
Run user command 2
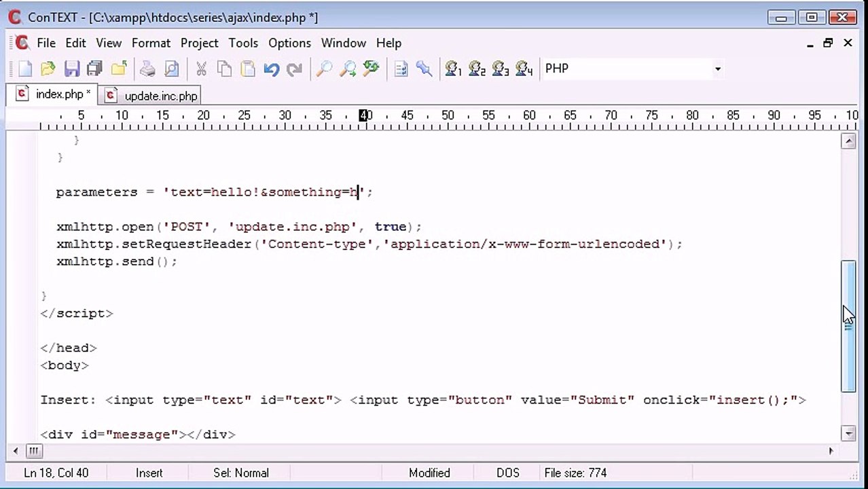[477, 69]
